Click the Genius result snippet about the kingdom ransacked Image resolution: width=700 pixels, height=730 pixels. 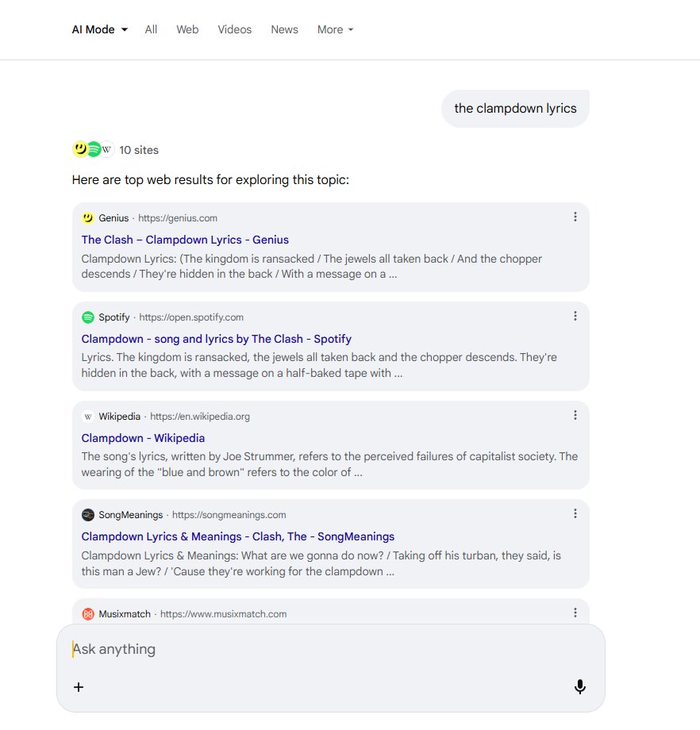312,267
